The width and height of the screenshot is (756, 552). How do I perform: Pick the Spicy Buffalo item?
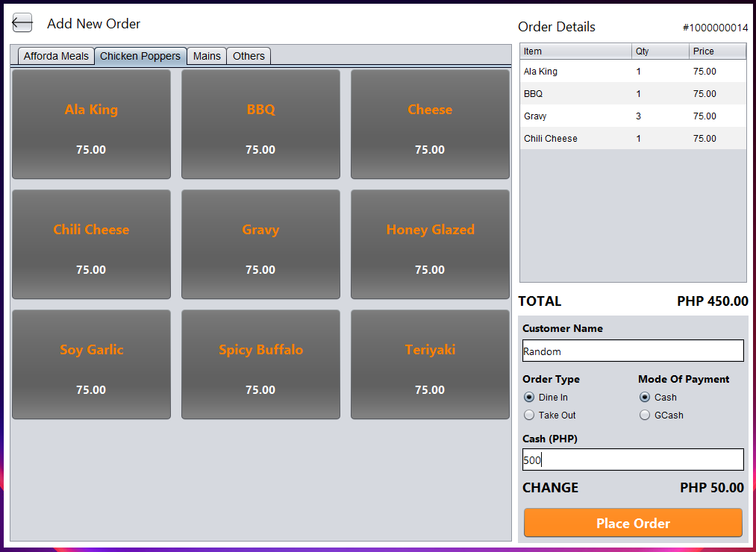(260, 365)
